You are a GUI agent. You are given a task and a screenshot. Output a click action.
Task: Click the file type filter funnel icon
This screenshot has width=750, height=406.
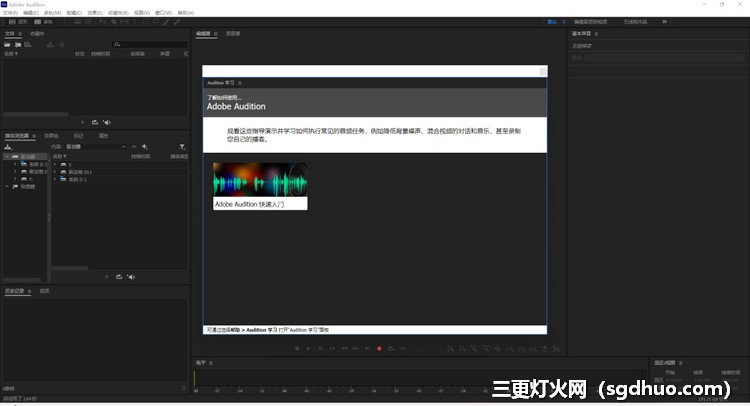tap(182, 147)
